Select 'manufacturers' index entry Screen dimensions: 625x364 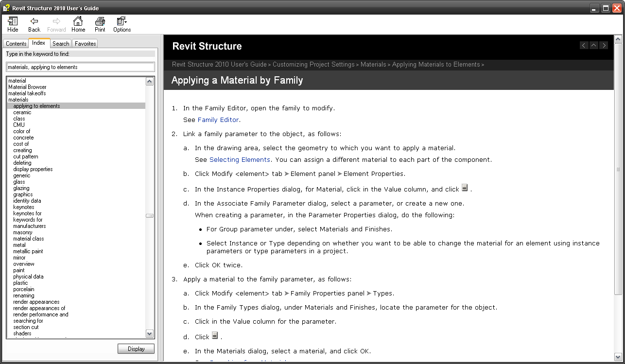(30, 226)
